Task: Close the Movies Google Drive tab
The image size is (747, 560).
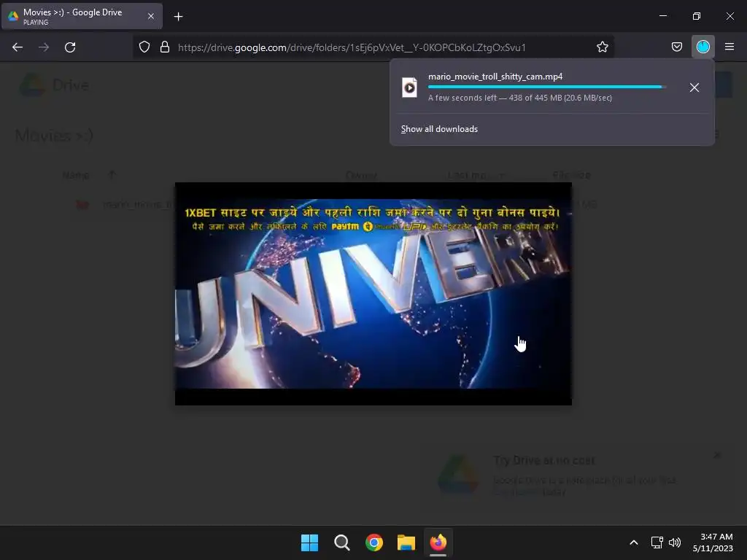Action: coord(150,16)
